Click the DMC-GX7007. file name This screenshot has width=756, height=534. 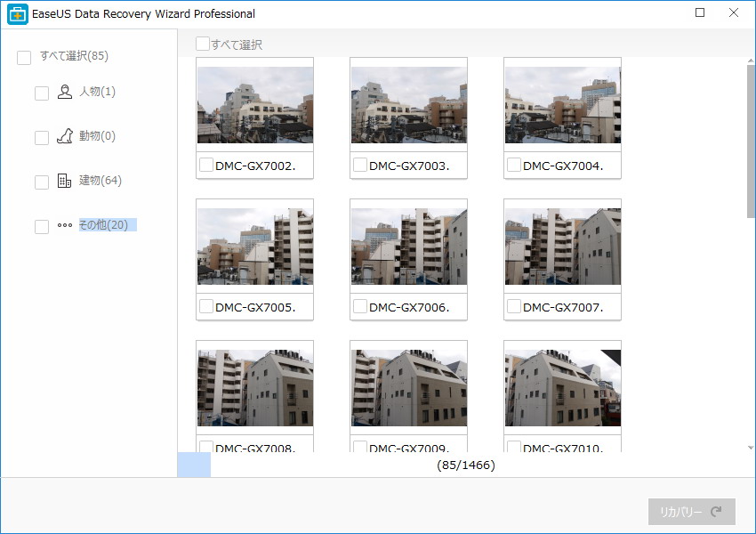[x=563, y=307]
